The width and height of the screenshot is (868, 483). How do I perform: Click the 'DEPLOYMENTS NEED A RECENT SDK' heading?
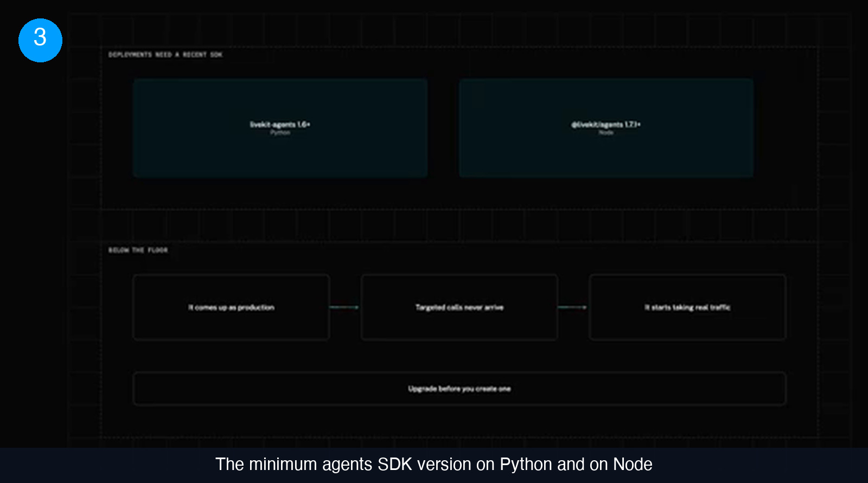click(x=165, y=55)
